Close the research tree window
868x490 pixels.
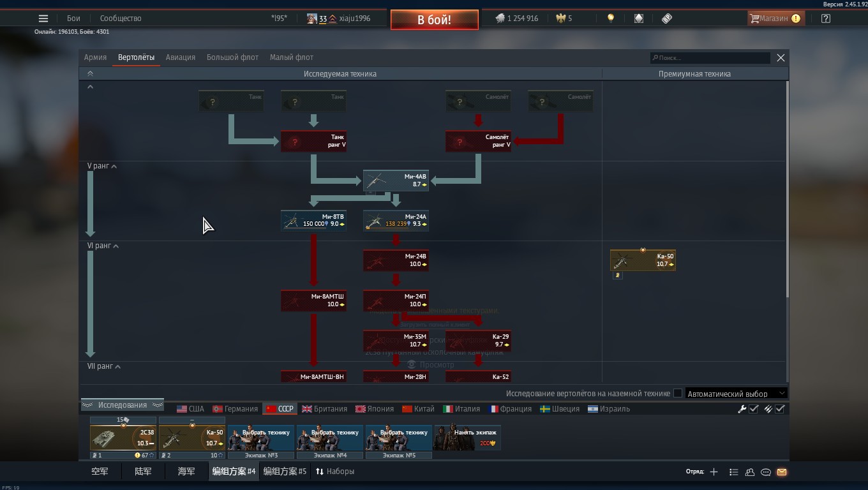tap(781, 58)
